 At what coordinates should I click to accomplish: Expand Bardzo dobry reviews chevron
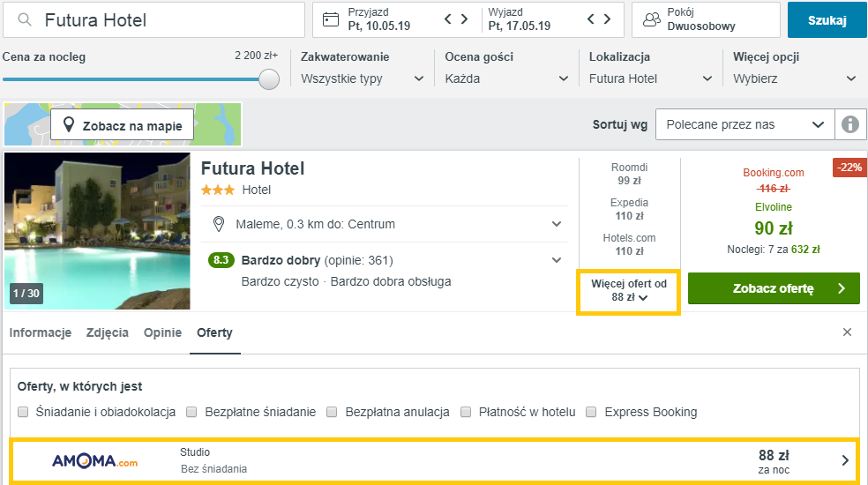tap(557, 260)
